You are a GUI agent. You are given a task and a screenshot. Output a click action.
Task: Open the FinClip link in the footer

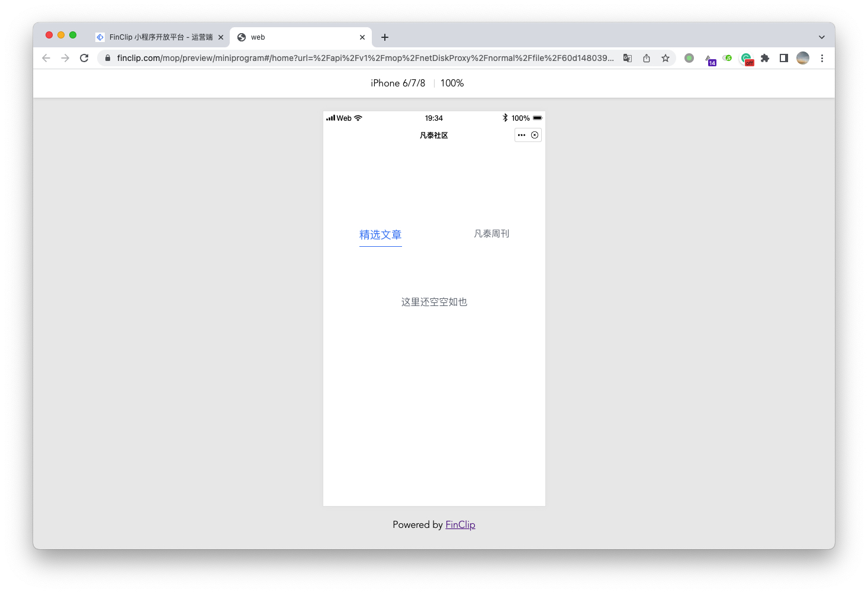coord(460,525)
